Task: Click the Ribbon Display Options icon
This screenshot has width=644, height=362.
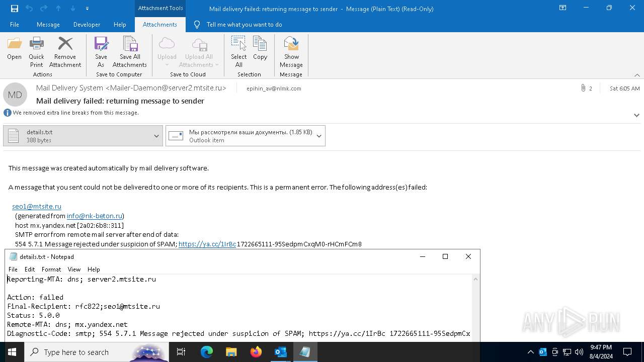Action: pyautogui.click(x=563, y=8)
